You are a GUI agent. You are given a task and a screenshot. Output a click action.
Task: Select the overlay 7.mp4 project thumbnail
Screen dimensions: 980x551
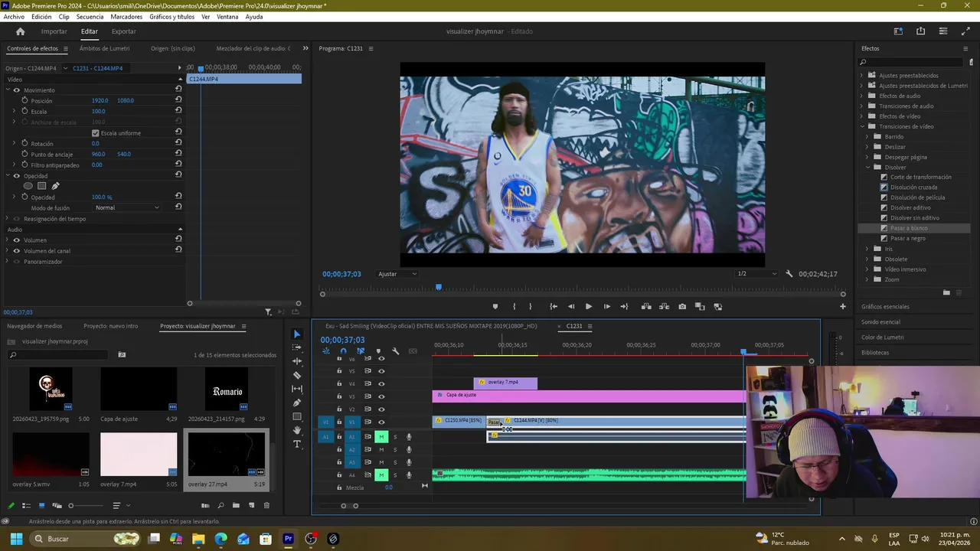click(x=139, y=455)
